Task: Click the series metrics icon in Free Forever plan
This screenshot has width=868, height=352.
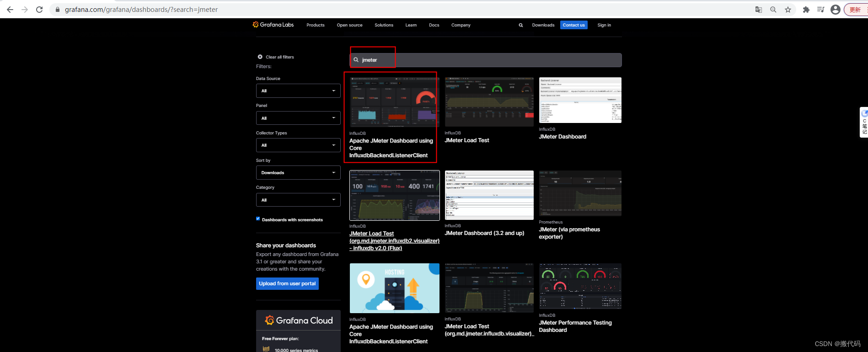Action: 266,349
